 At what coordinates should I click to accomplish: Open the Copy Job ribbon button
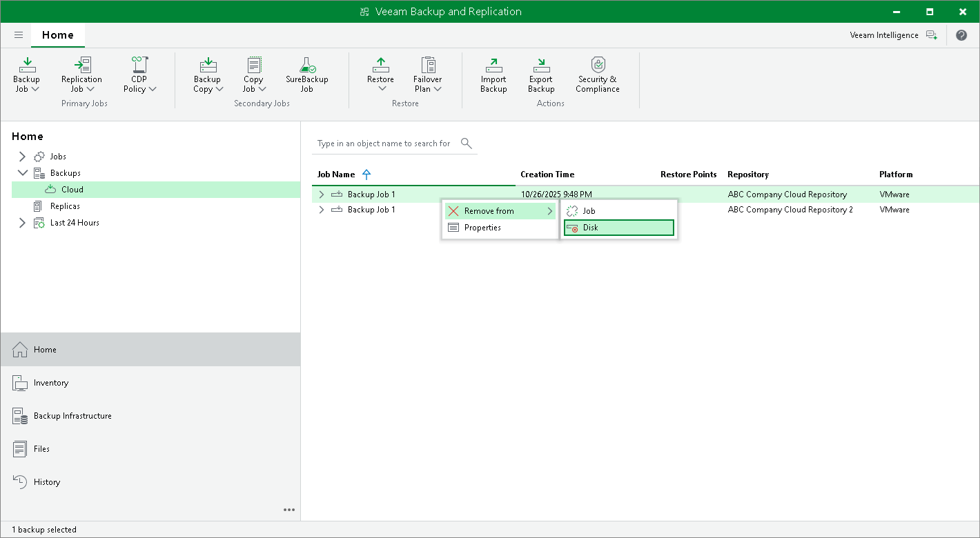(x=253, y=74)
